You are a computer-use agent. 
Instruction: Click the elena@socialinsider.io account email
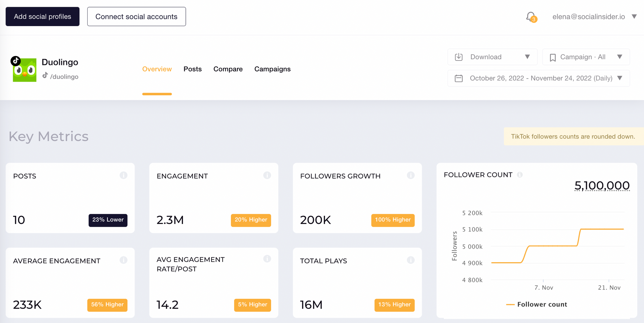point(589,17)
